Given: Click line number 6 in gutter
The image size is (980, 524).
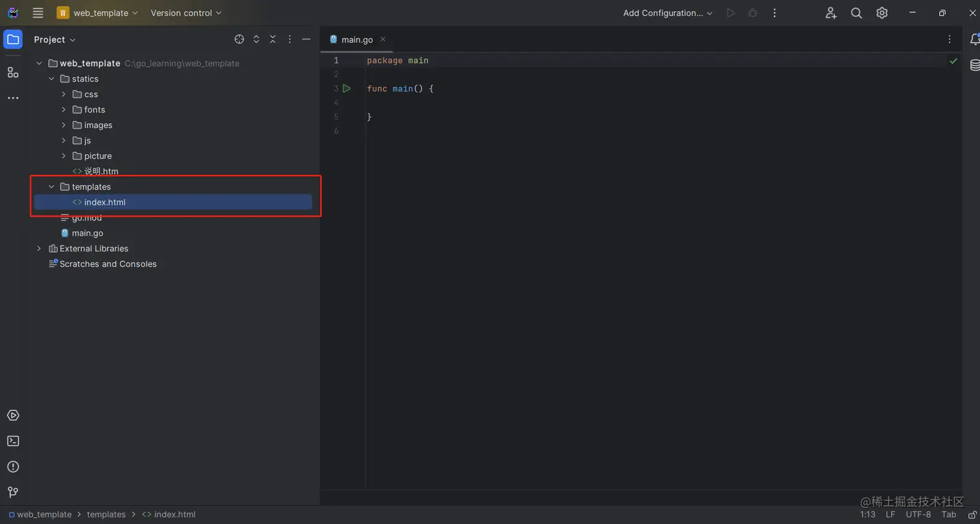Looking at the screenshot, I should tap(336, 131).
